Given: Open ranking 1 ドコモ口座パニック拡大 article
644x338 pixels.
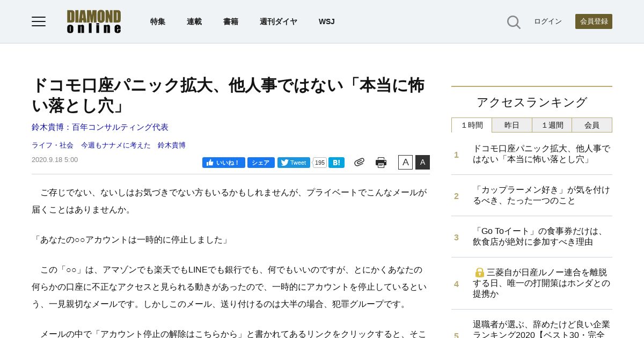Looking at the screenshot, I should click(541, 154).
